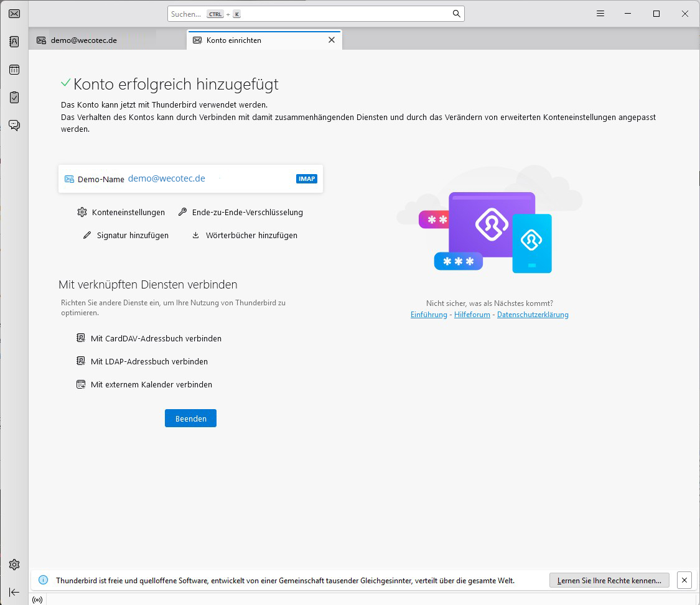Viewport: 700px width, 605px height.
Task: Collapse the spaces toolbar arrow icon
Action: point(14,592)
